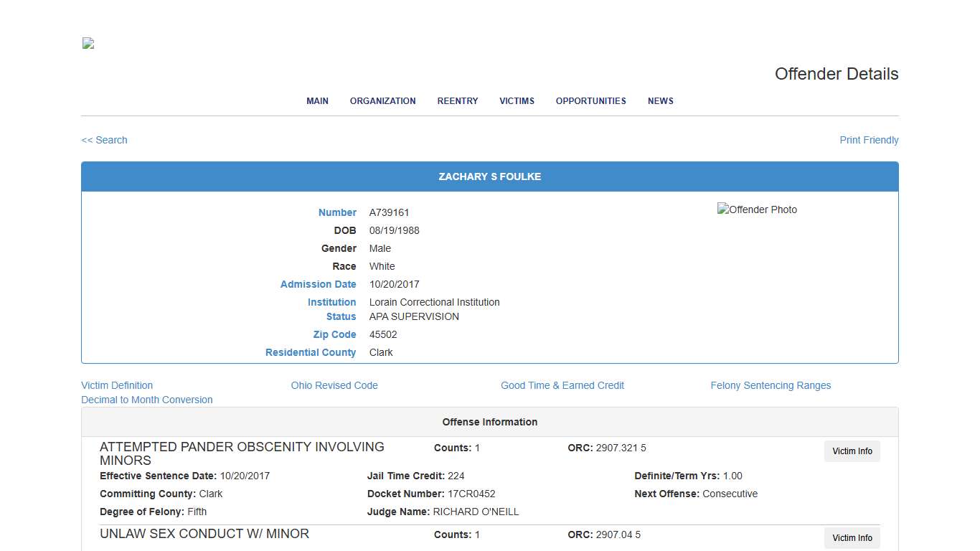Open the OPPORTUNITIES navigation menu

coord(590,101)
